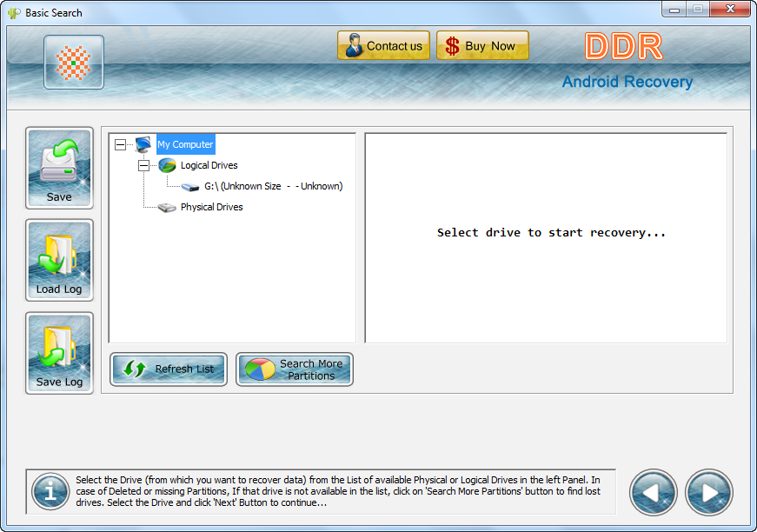Screen dimensions: 757x532
Task: Click the information icon in hint bar
Action: click(50, 492)
